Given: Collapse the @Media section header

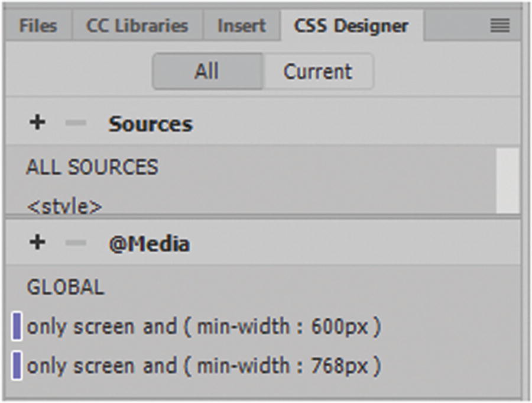Looking at the screenshot, I should click(x=149, y=244).
